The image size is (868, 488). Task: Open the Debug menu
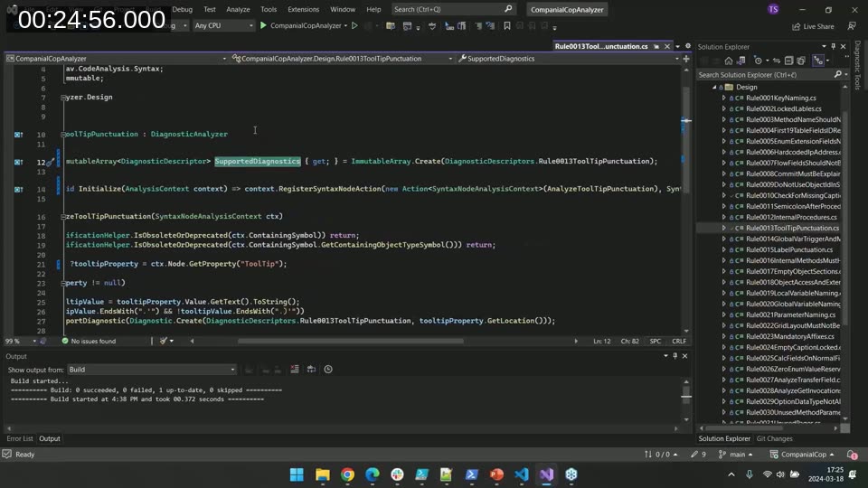[x=182, y=9]
